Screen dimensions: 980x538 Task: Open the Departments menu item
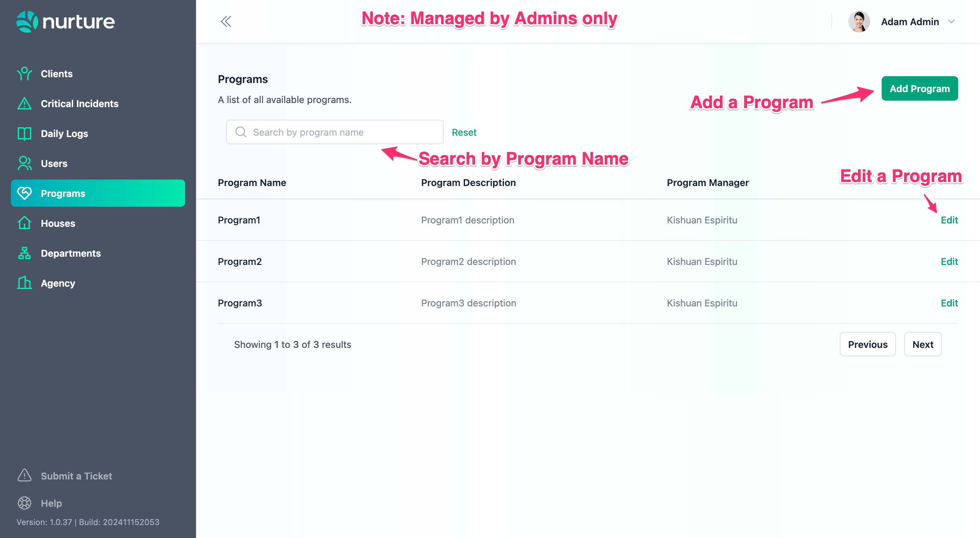(71, 253)
